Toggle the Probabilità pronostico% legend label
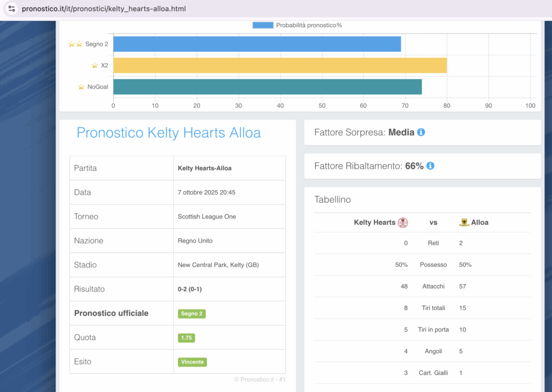Screen dimensions: 552x392 coord(309,25)
